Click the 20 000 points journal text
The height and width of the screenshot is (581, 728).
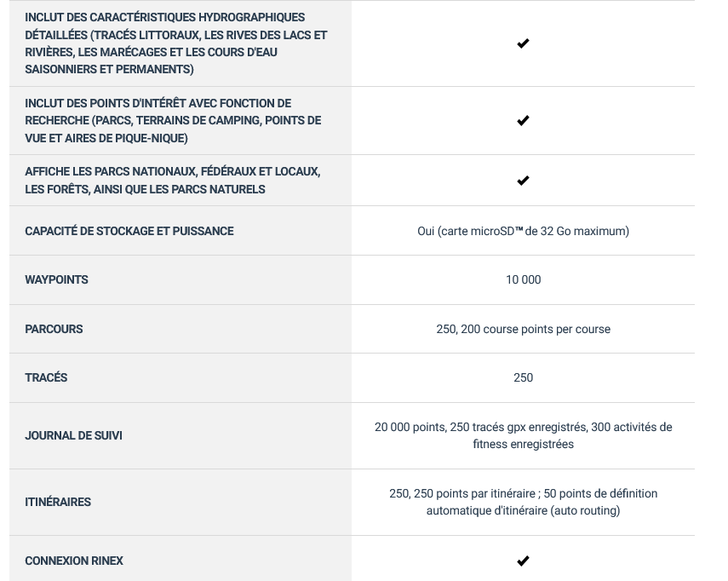pyautogui.click(x=524, y=435)
